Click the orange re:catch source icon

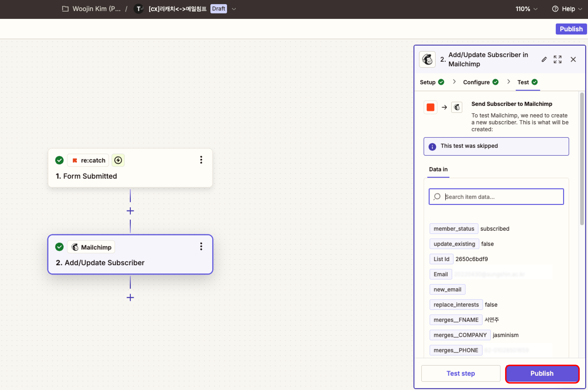click(x=430, y=107)
